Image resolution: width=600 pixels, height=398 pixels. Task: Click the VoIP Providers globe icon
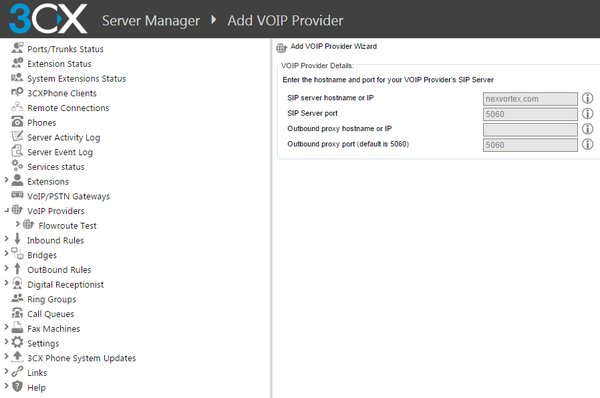17,210
